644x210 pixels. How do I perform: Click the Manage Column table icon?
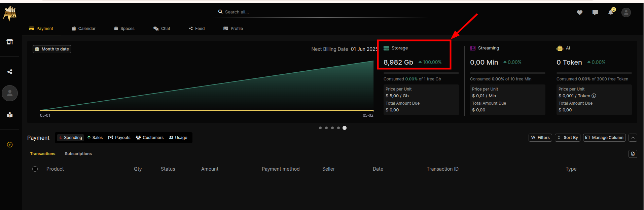click(x=587, y=138)
